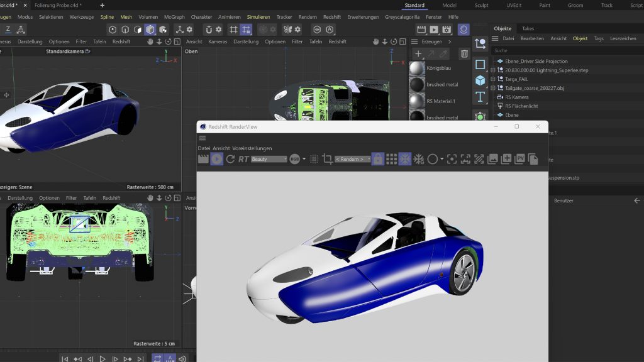Toggle the freeze snowflake icon in RenderView
The image size is (644, 362).
[x=405, y=159]
